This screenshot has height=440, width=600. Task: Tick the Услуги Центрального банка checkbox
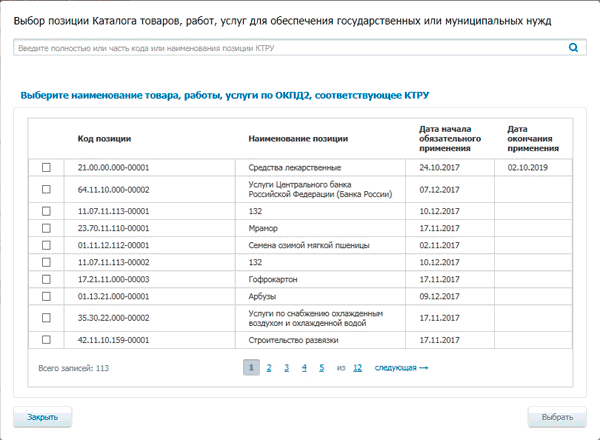(46, 189)
